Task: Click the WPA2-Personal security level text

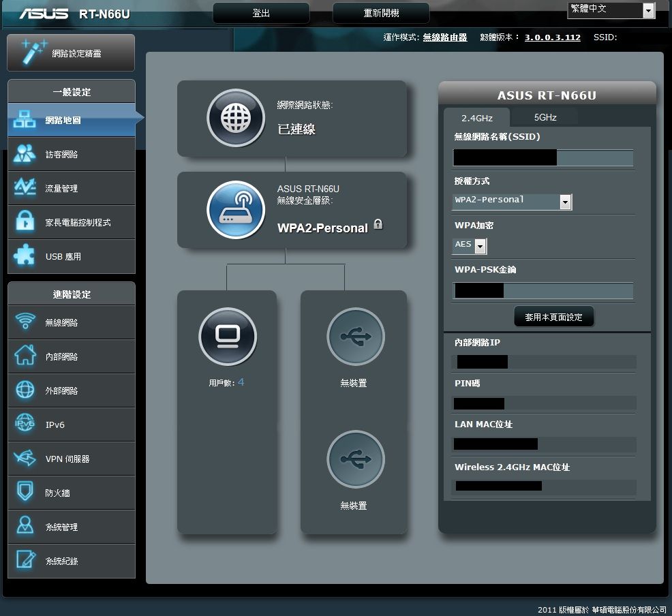Action: (322, 228)
